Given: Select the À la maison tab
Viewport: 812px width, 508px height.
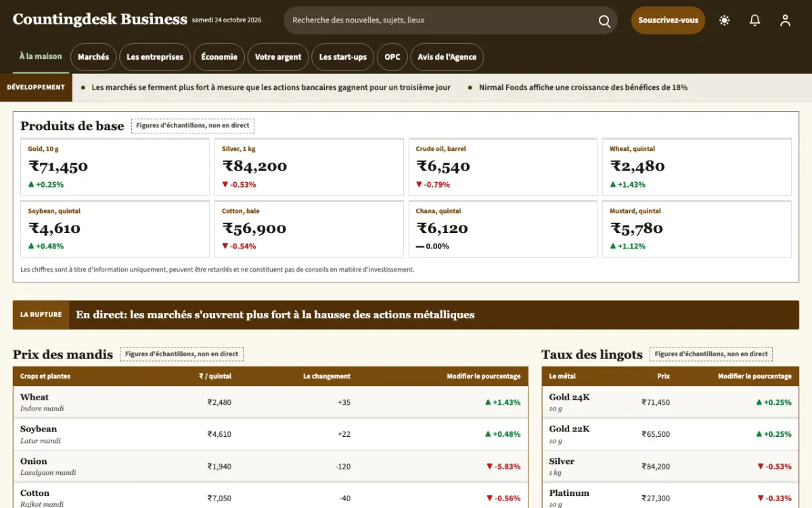Looking at the screenshot, I should [41, 57].
